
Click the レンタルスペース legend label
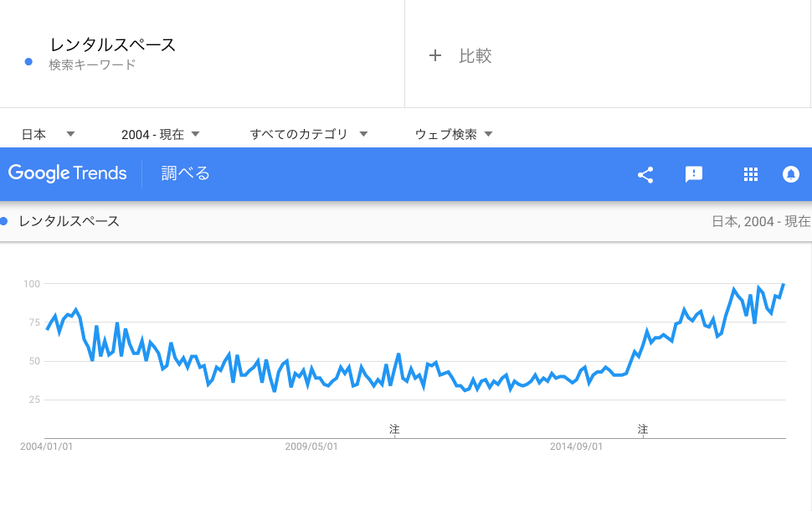pos(69,221)
